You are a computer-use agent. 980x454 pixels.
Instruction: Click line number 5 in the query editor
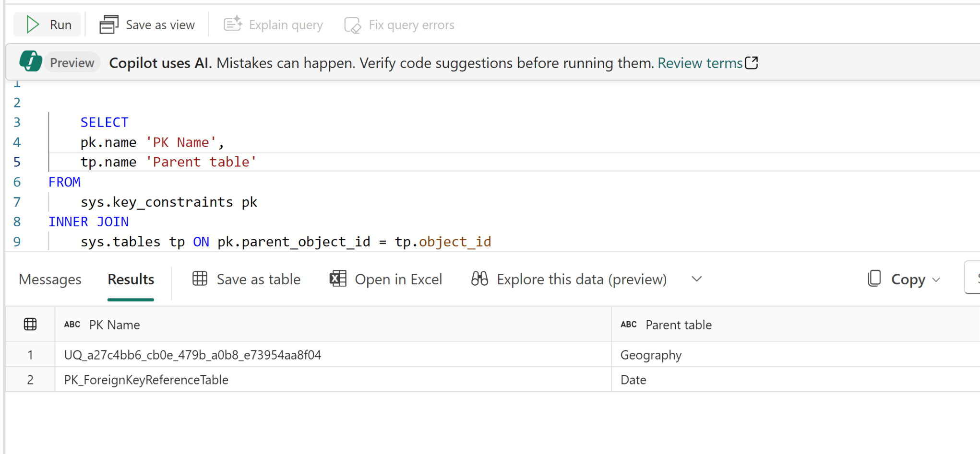click(x=17, y=162)
